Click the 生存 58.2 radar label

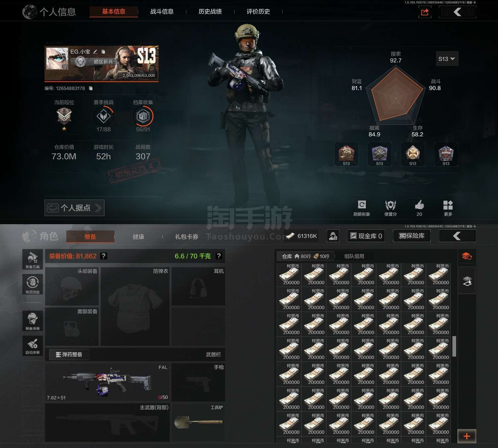coord(417,131)
